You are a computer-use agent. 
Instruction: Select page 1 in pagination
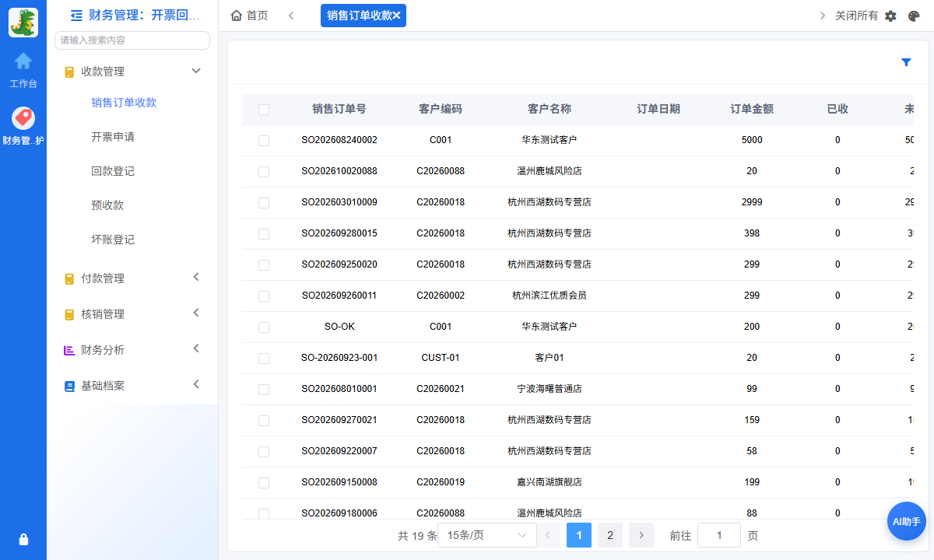(x=579, y=535)
